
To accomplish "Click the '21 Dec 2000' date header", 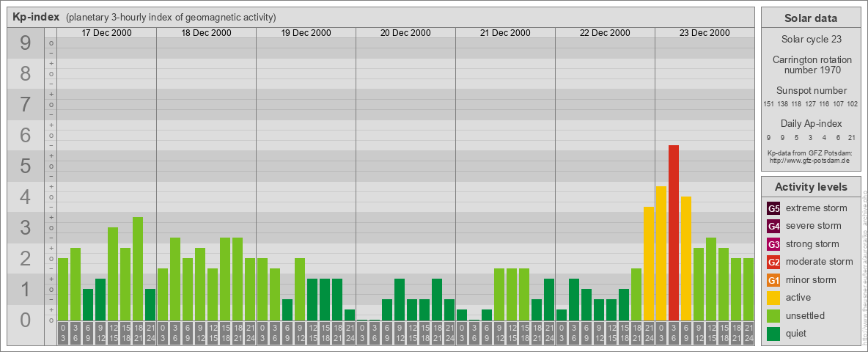I will click(505, 33).
